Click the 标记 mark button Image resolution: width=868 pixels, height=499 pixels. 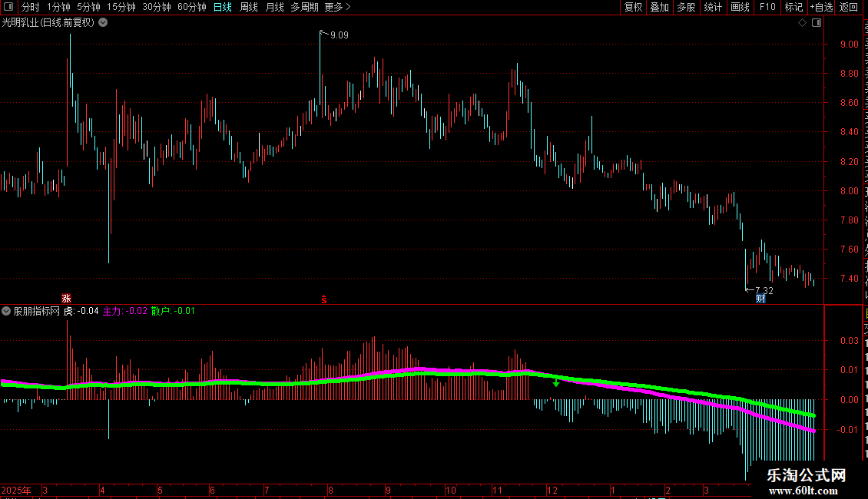[793, 7]
